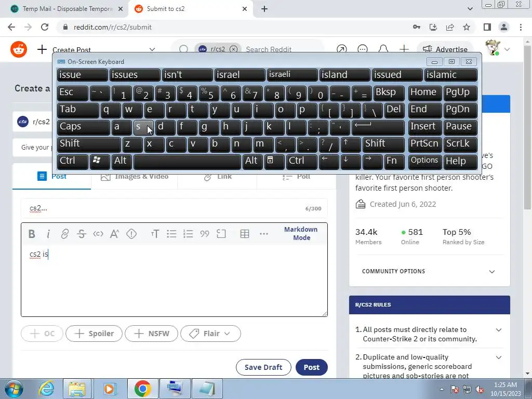Open Reddit chat icon
532x399 pixels.
(x=362, y=49)
